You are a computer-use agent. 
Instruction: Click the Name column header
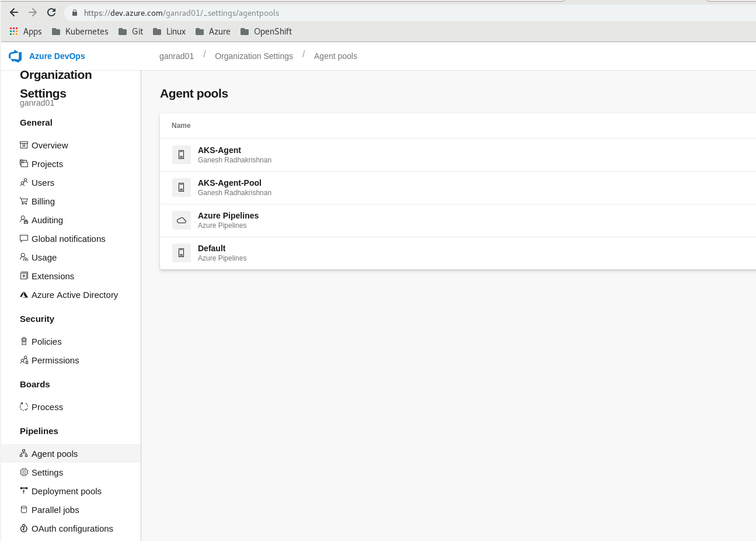(x=181, y=126)
